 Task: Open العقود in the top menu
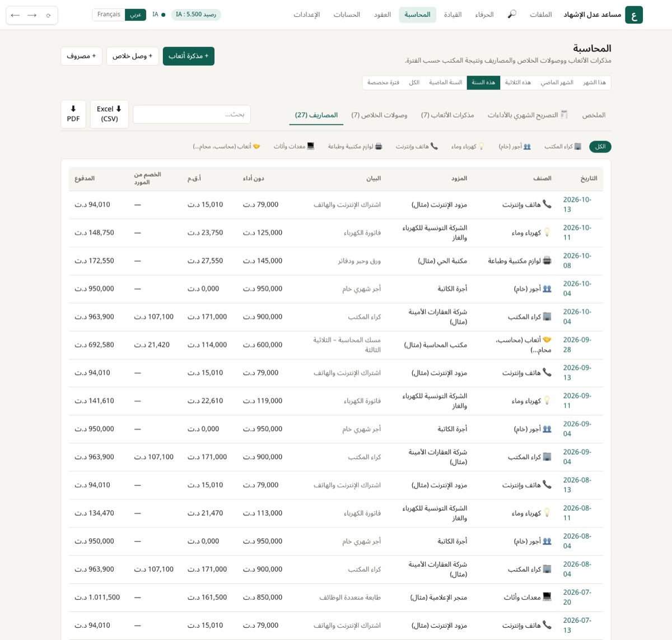382,15
